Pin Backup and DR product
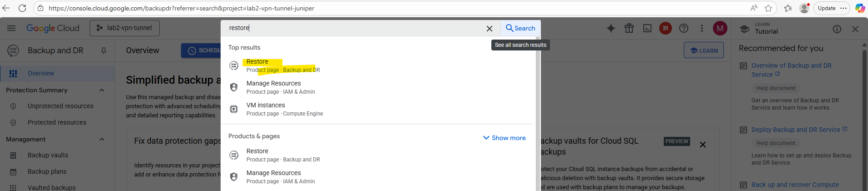This screenshot has height=191, width=868. pos(104,50)
